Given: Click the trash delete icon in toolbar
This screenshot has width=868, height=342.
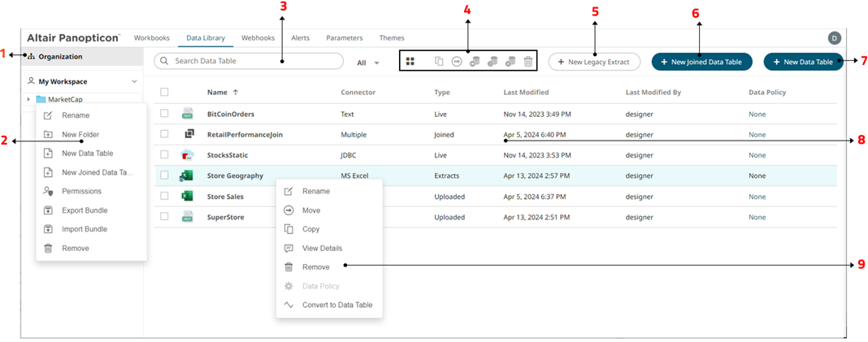Looking at the screenshot, I should (x=528, y=62).
